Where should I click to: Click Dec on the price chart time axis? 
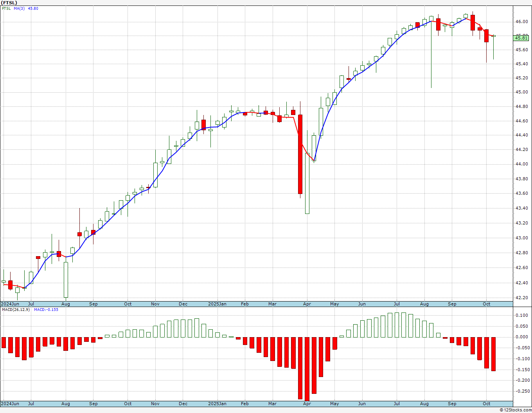point(183,304)
